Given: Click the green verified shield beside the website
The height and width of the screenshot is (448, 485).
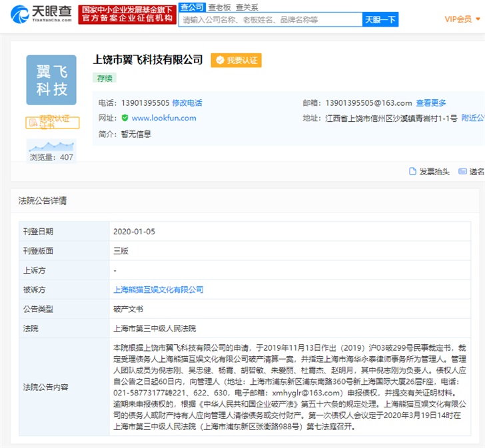Looking at the screenshot, I should tap(125, 118).
